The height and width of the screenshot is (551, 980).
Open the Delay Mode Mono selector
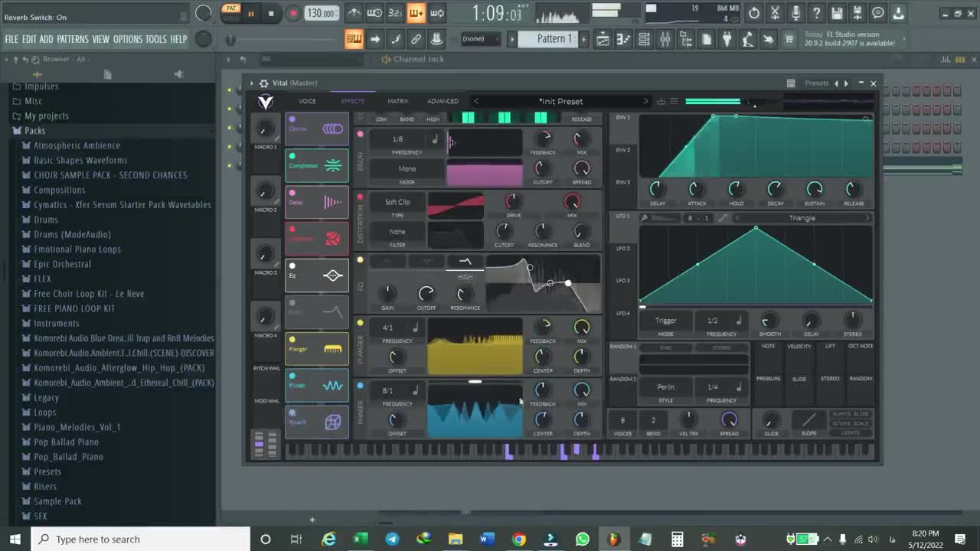tap(407, 169)
